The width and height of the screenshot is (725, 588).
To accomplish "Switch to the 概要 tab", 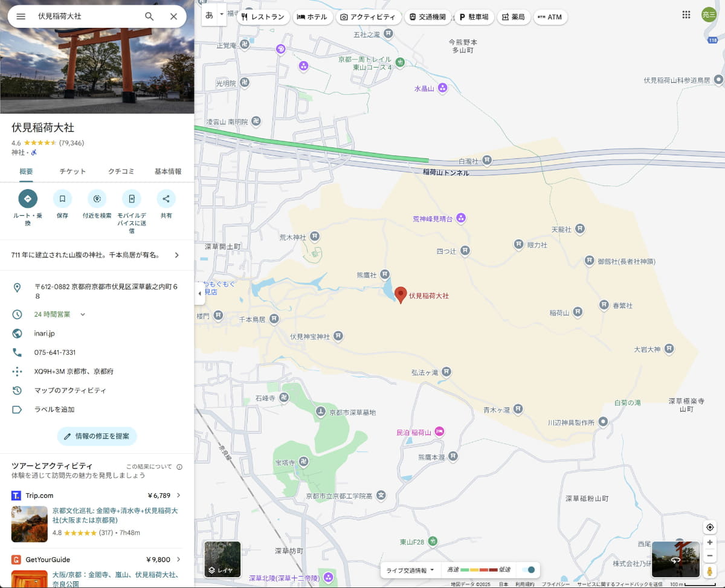I will coord(26,172).
